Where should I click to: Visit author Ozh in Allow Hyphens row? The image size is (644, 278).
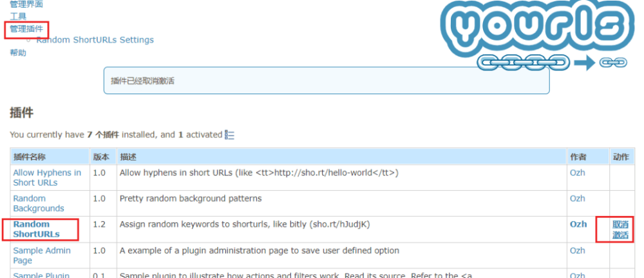(577, 173)
